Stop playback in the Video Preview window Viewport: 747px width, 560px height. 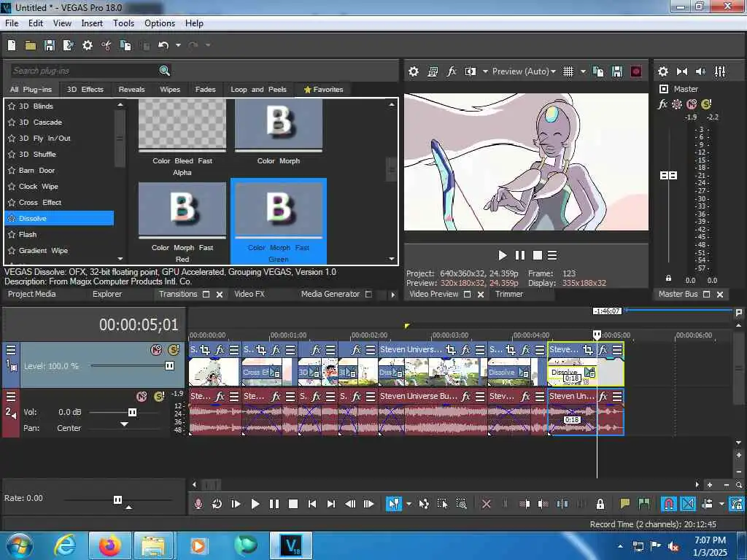[538, 256]
